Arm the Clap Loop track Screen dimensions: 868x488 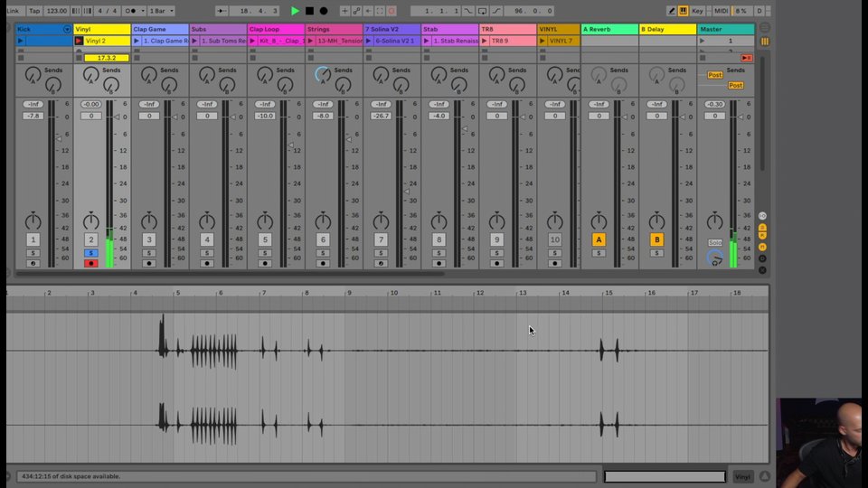(265, 263)
